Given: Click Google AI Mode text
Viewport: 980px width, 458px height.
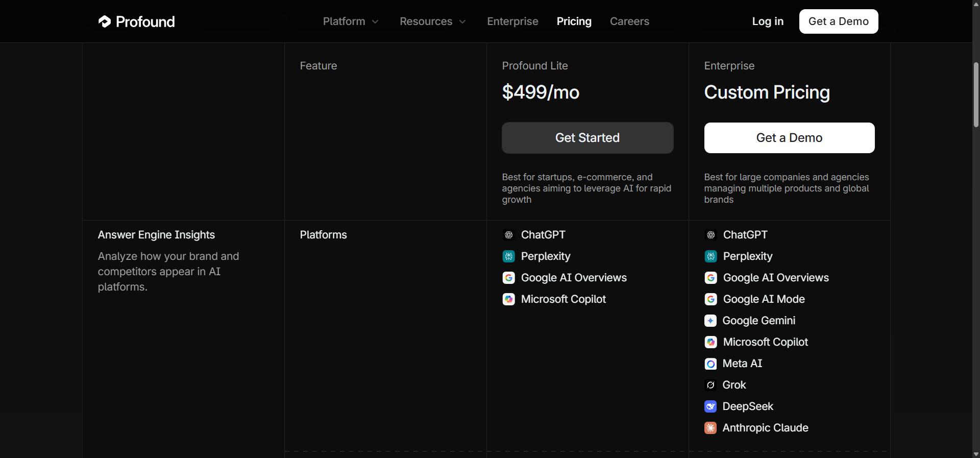Looking at the screenshot, I should point(764,299).
